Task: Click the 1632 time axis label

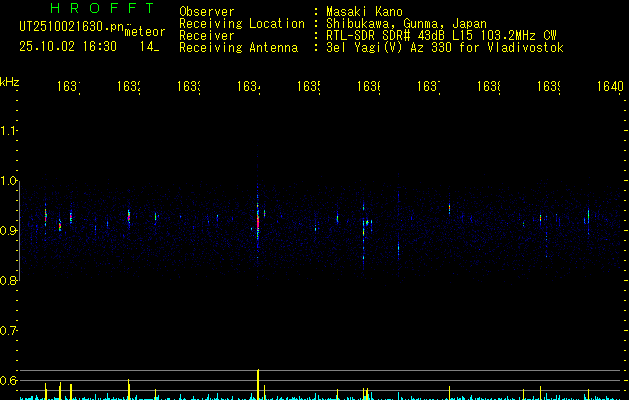Action: (x=129, y=86)
